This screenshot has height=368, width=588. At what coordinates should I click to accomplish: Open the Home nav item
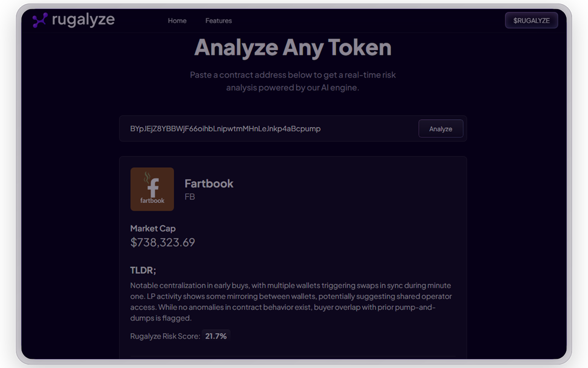tap(177, 21)
